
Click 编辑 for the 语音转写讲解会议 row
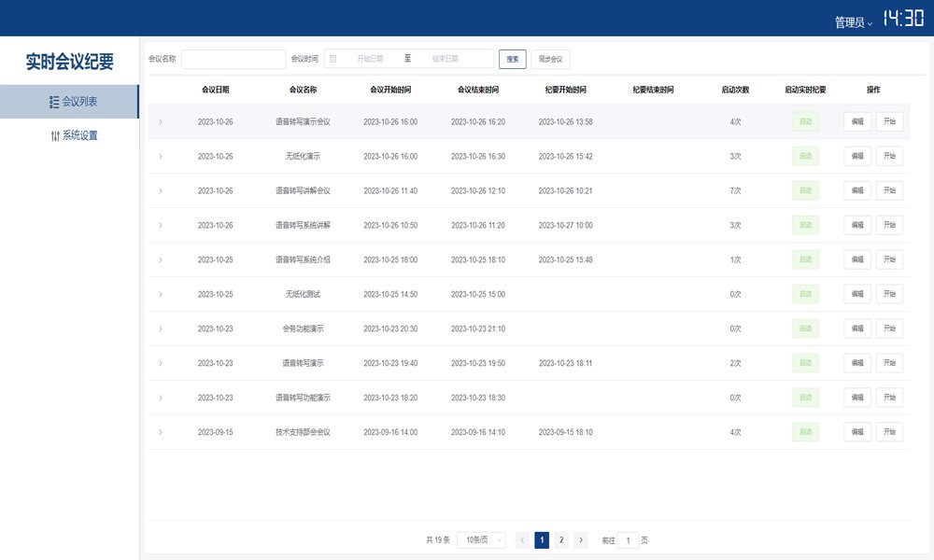coord(857,190)
